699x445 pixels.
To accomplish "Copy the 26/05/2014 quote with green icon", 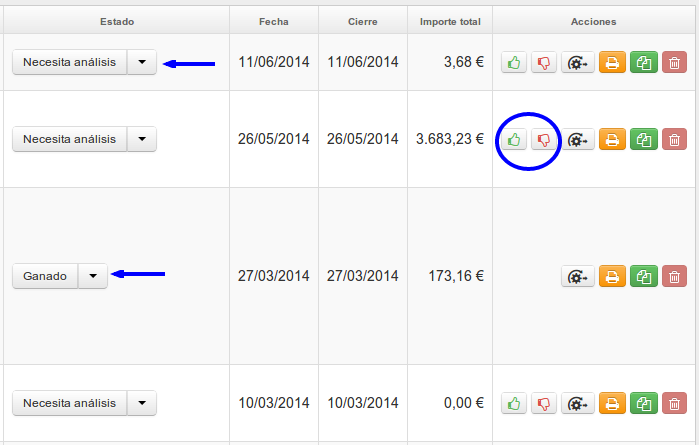I will click(x=644, y=140).
